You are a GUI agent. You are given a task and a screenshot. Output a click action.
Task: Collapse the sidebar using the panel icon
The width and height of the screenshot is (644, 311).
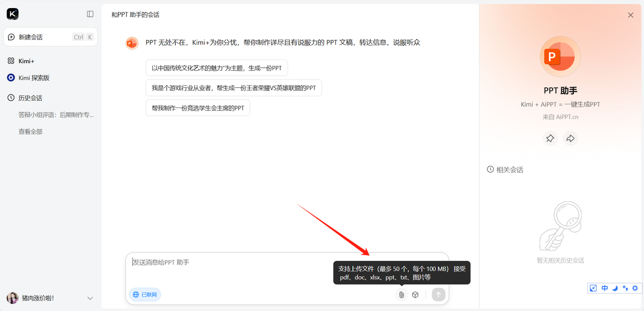90,14
